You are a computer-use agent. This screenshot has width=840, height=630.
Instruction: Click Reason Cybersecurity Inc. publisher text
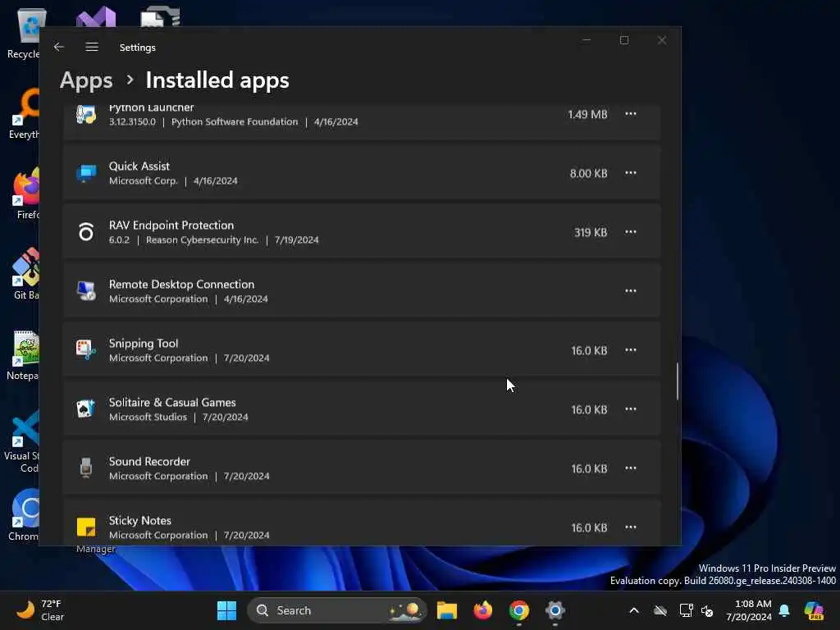click(x=202, y=240)
